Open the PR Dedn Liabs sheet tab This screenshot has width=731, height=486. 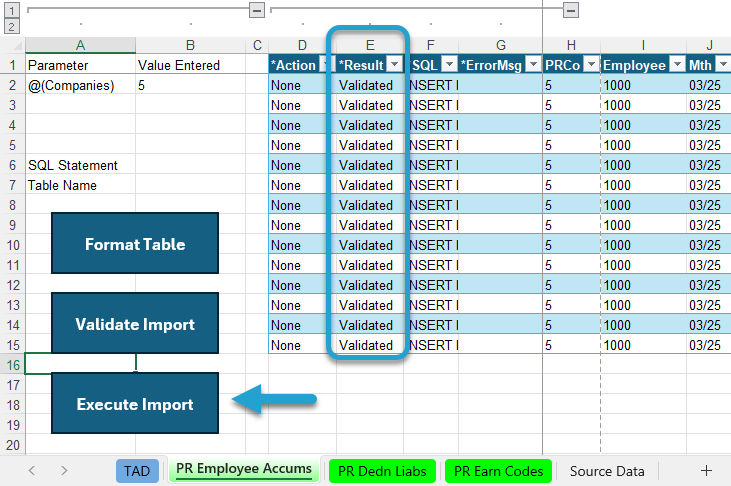(x=382, y=471)
